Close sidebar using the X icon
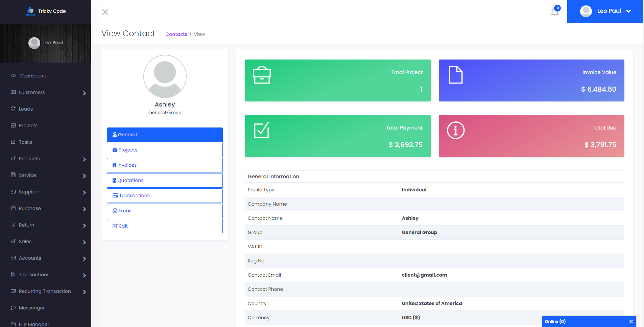 coord(105,12)
